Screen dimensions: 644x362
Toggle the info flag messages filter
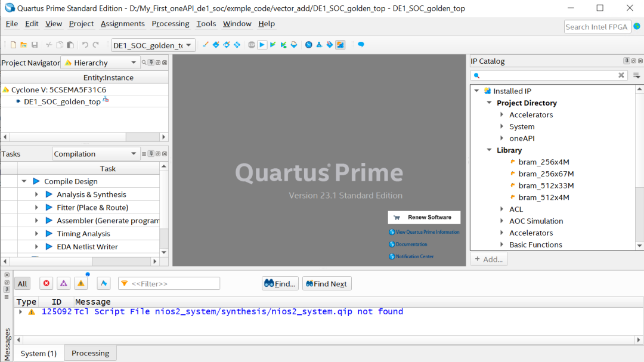pos(104,283)
